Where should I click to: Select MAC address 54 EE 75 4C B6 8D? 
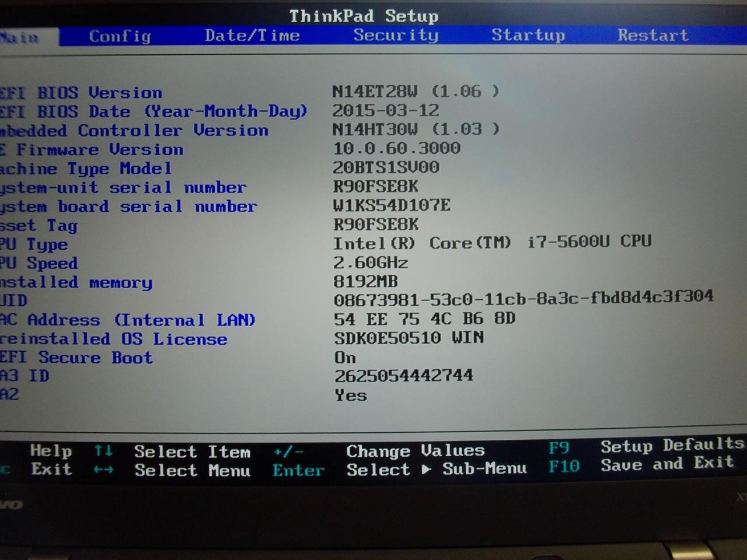[x=425, y=318]
